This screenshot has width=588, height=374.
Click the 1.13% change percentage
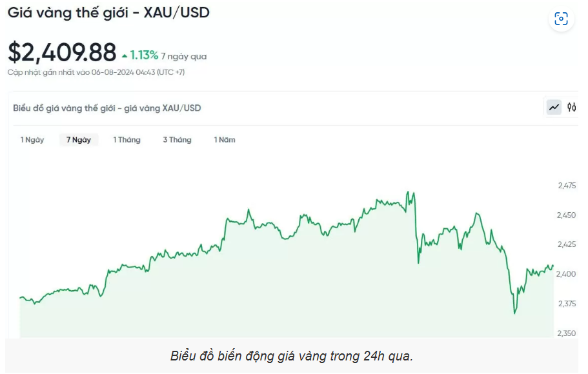click(x=144, y=55)
